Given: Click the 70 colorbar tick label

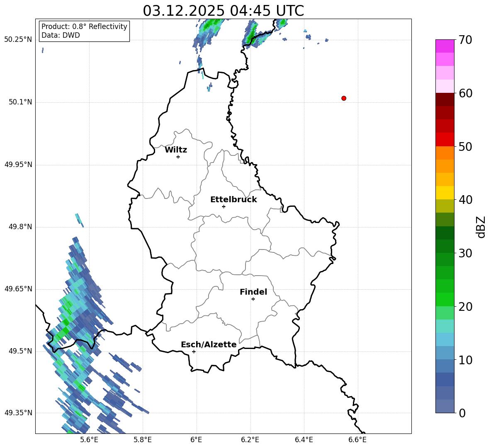Looking at the screenshot, I should coord(465,40).
